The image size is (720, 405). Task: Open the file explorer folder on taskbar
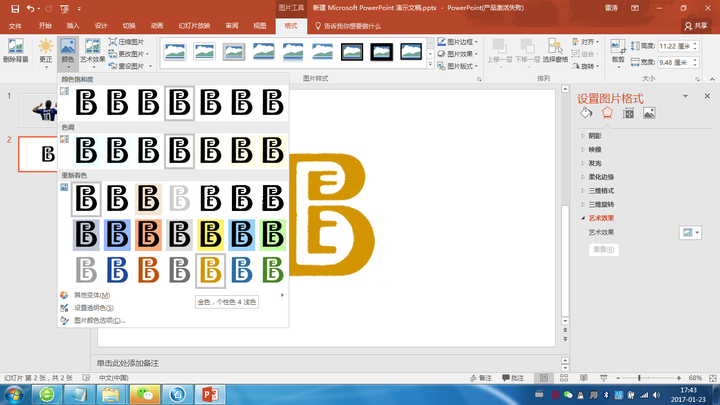point(110,394)
